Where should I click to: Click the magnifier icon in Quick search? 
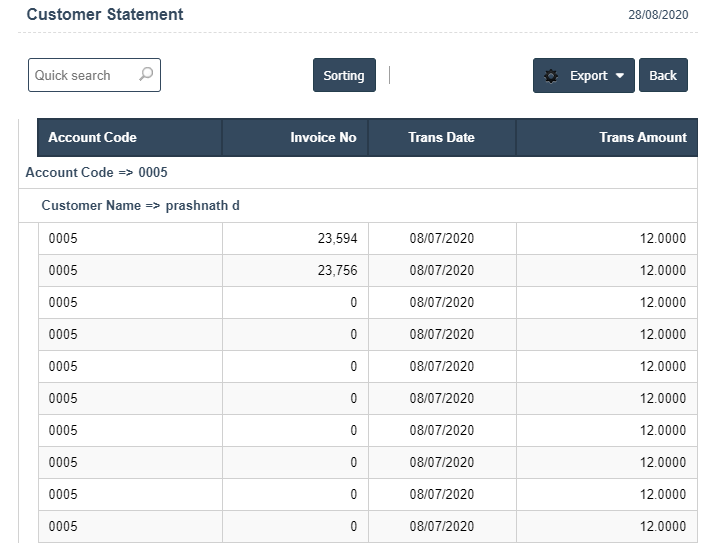tap(146, 75)
